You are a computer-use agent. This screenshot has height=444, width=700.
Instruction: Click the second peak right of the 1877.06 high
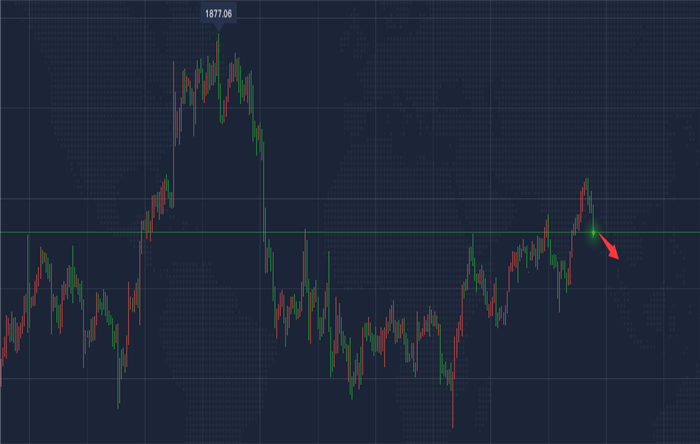pos(236,67)
